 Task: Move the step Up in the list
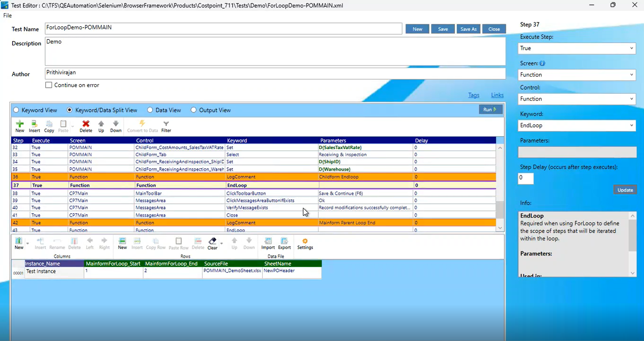101,126
